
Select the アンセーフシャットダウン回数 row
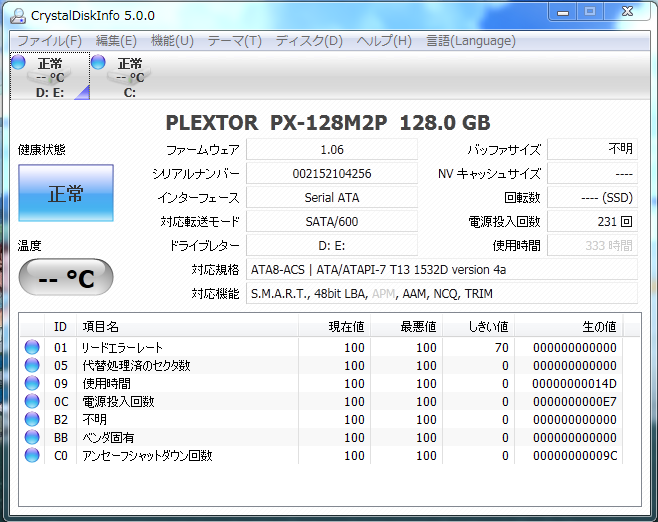pyautogui.click(x=321, y=456)
